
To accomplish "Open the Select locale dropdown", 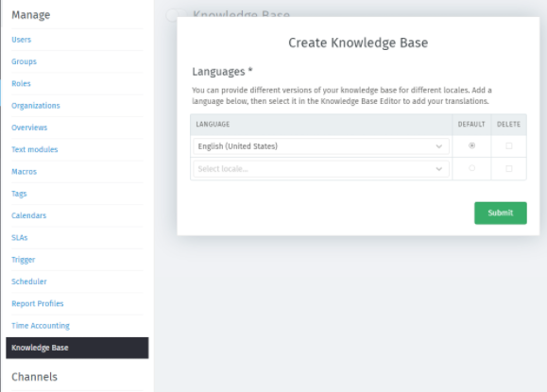I will coord(321,169).
